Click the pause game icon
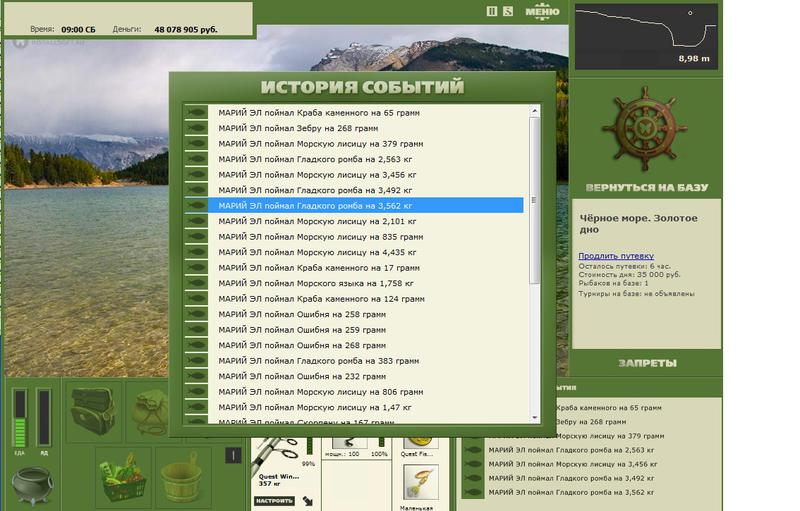 coord(492,11)
